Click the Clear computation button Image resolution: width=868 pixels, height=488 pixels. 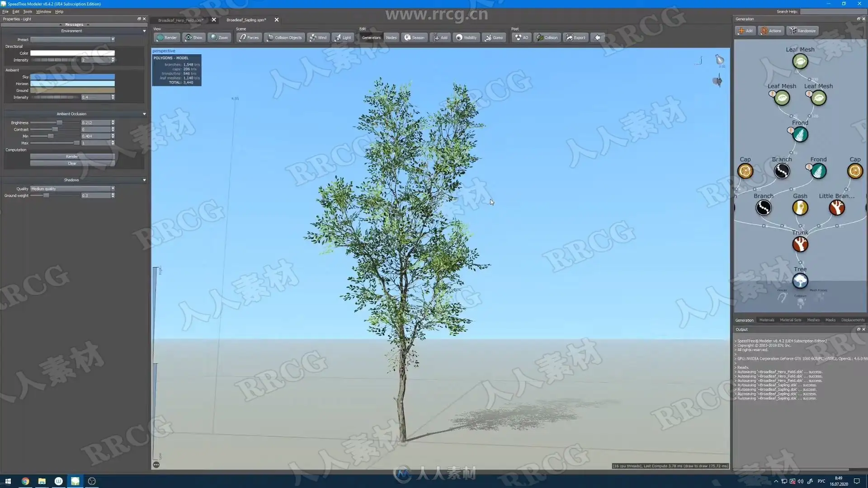click(x=72, y=164)
